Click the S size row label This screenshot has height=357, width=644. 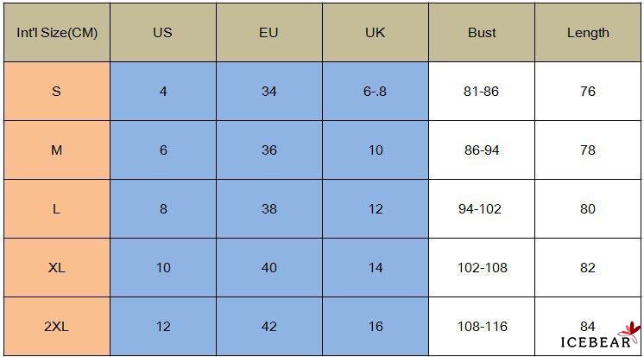(56, 92)
